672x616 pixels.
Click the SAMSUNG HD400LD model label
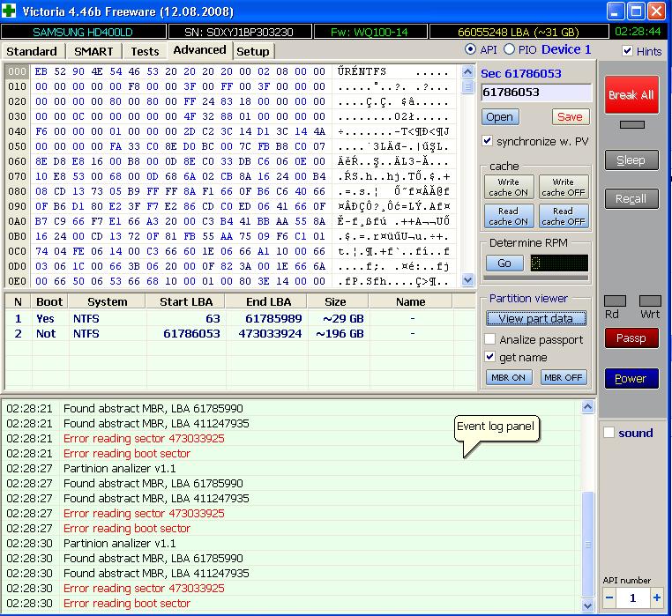[x=83, y=32]
